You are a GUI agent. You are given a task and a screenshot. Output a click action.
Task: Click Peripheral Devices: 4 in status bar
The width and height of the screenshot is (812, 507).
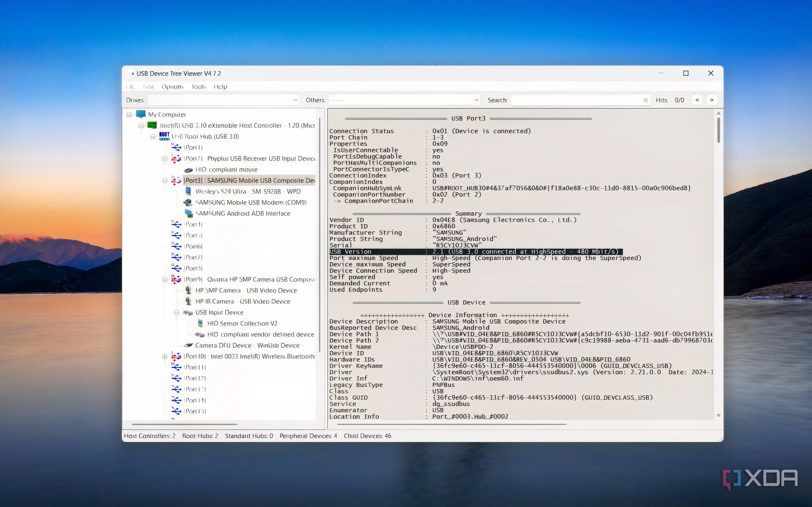308,436
